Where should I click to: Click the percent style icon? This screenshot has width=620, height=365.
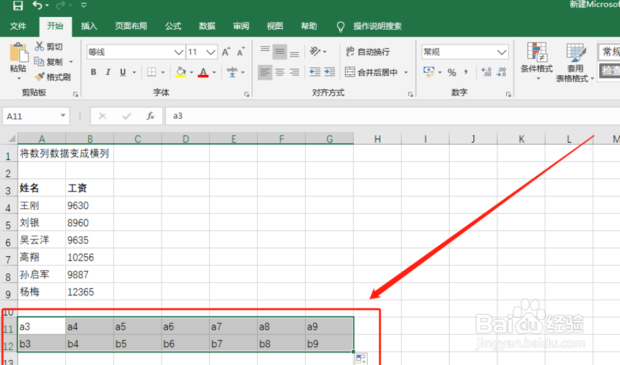pyautogui.click(x=452, y=72)
